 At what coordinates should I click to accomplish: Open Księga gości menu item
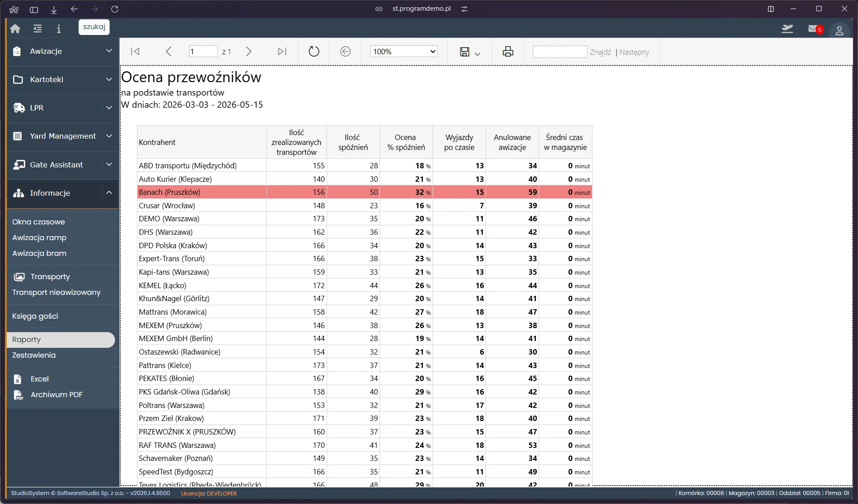35,316
